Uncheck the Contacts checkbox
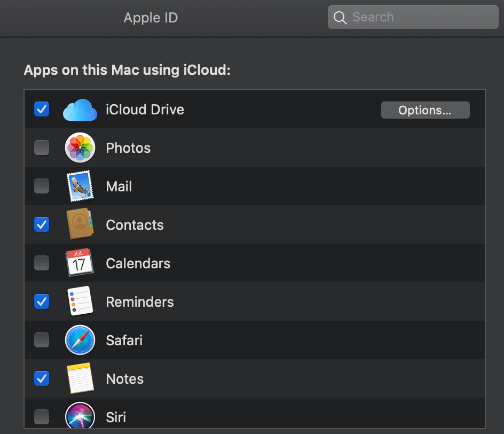The width and height of the screenshot is (504, 434). (42, 224)
